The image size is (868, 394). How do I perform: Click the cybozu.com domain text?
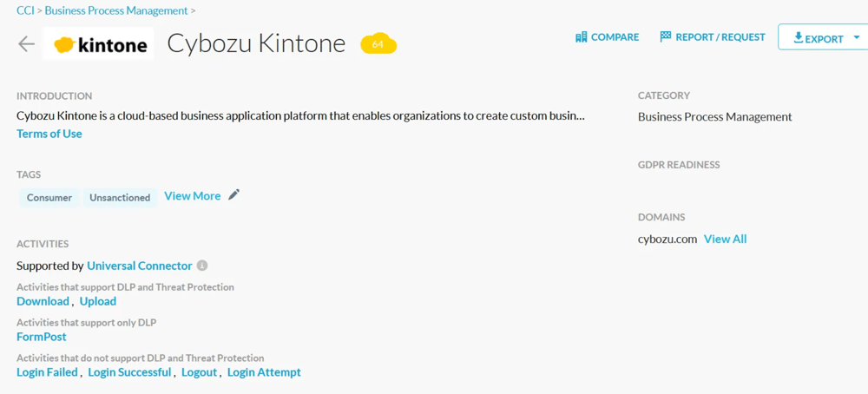(x=667, y=239)
